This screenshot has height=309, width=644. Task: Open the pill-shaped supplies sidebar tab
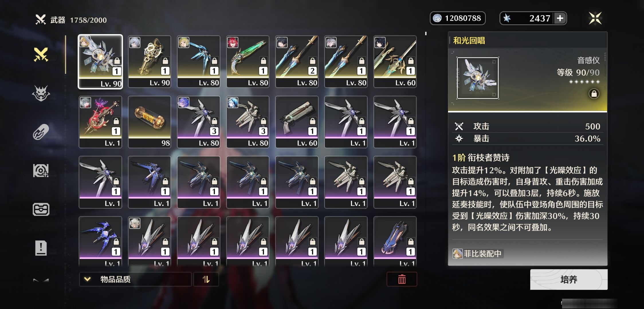coord(41,132)
